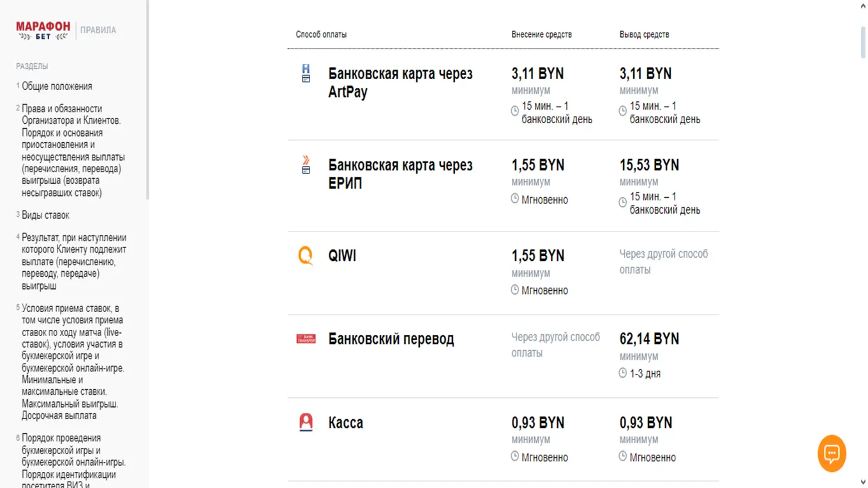Click the ЕРИП bank card icon
This screenshot has height=488, width=868.
click(306, 165)
